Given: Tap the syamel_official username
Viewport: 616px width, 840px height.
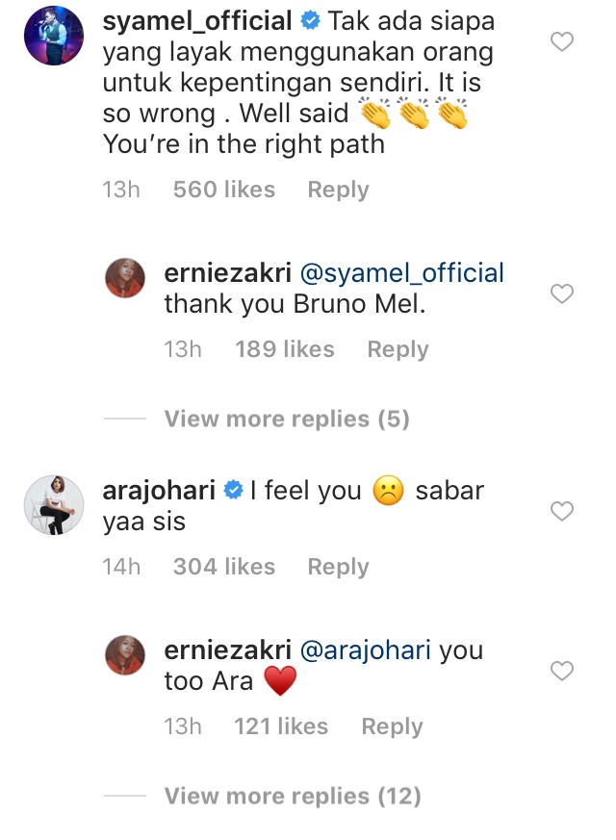Looking at the screenshot, I should 196,20.
